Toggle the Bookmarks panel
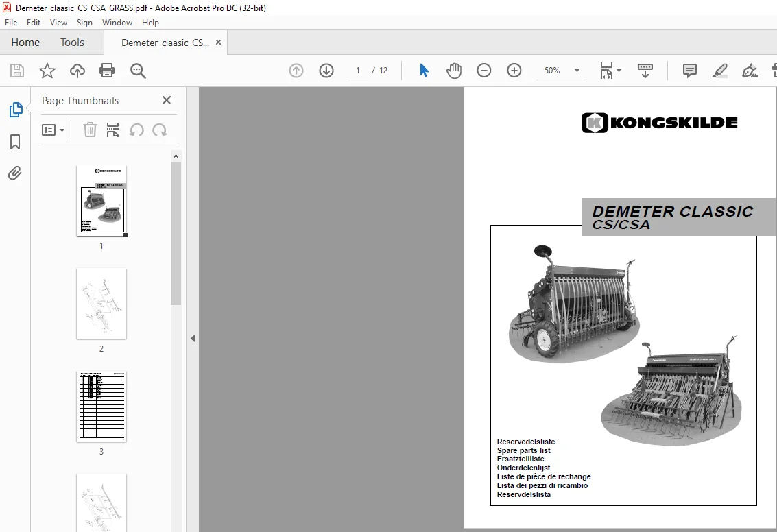 point(15,142)
